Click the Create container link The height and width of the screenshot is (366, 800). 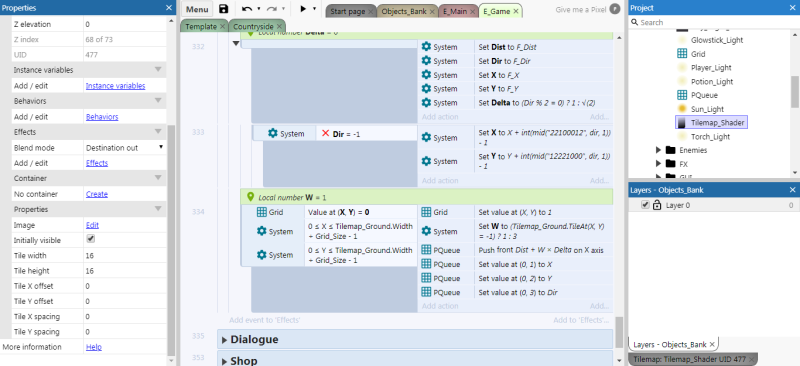(x=96, y=194)
